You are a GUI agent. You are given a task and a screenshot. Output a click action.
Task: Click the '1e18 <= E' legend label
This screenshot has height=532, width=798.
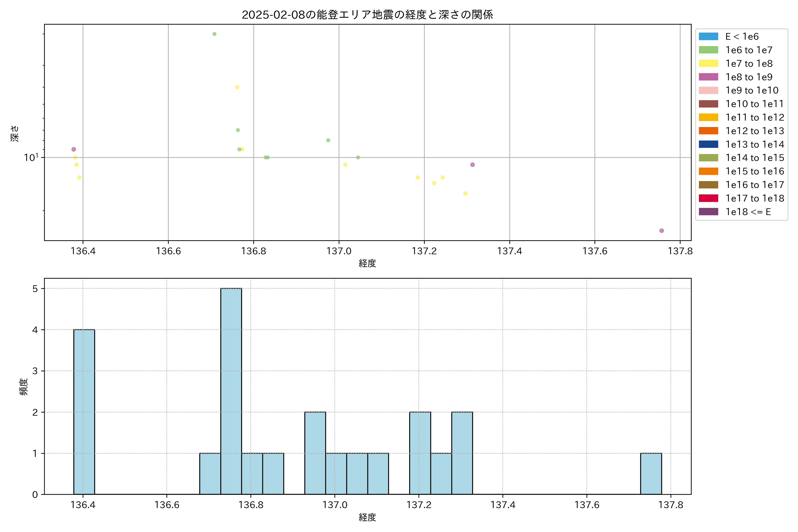[748, 212]
